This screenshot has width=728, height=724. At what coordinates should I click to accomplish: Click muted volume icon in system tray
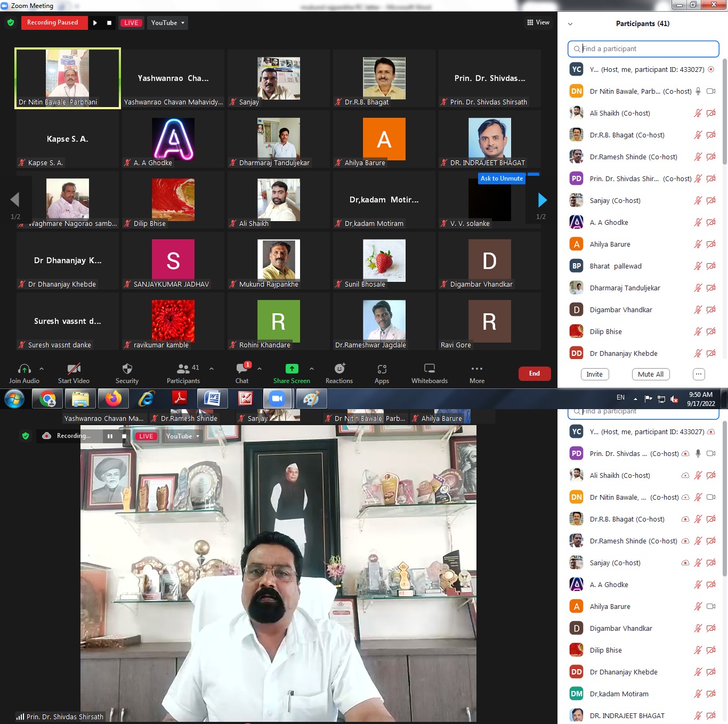(674, 399)
